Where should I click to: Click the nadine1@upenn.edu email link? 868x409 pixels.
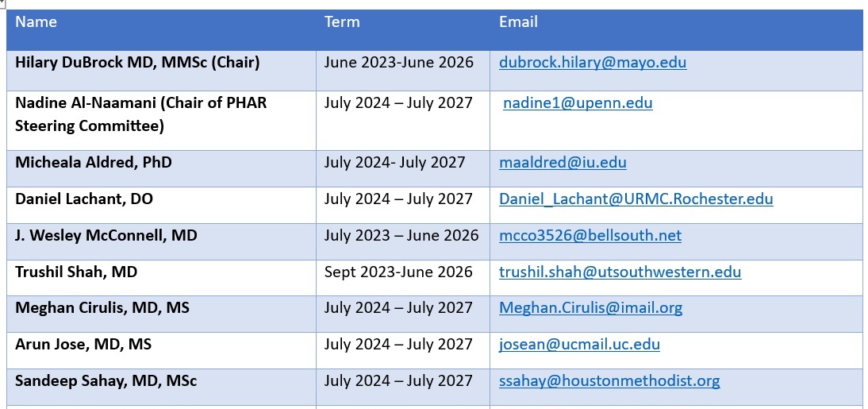[x=578, y=103]
